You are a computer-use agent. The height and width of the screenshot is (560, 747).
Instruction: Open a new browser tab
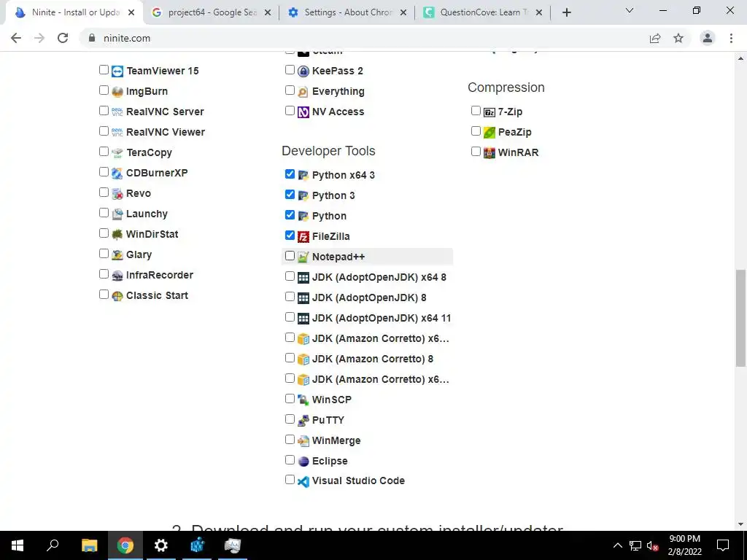click(566, 13)
